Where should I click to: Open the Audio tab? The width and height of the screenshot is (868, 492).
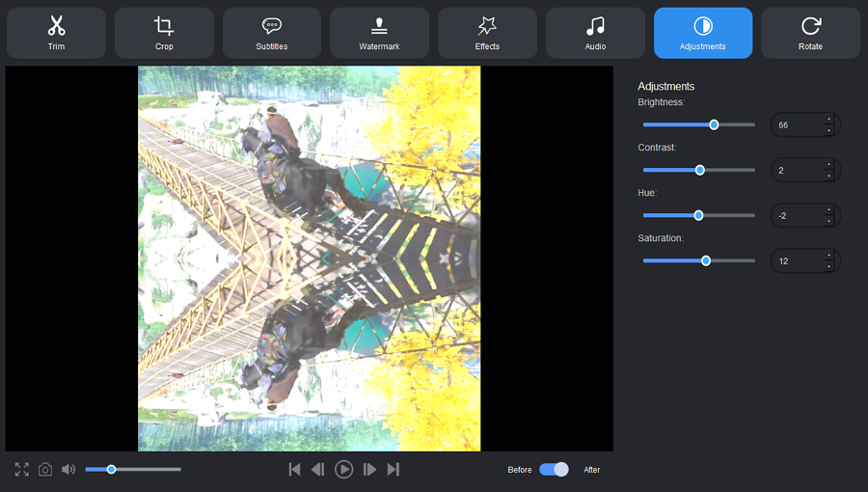595,33
